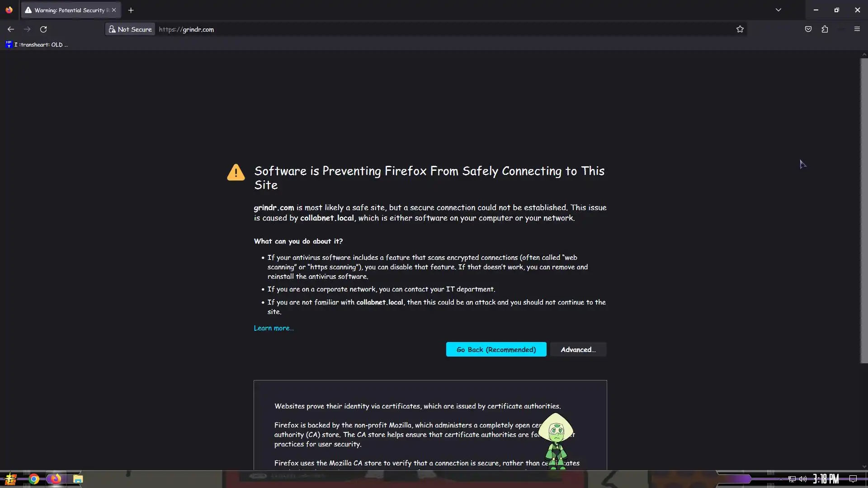Viewport: 868px width, 488px height.
Task: Open the Firefox application menu
Action: click(x=857, y=29)
